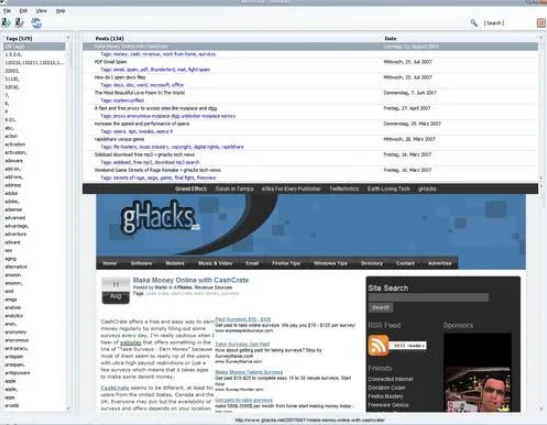Click the gHacks logo in the banner

(x=159, y=217)
